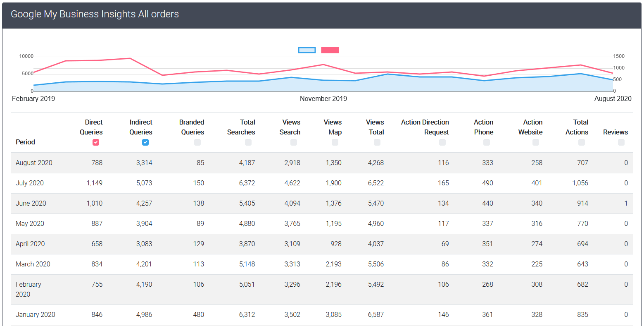This screenshot has width=644, height=326.
Task: Click the Total Actions column header
Action: [x=577, y=127]
